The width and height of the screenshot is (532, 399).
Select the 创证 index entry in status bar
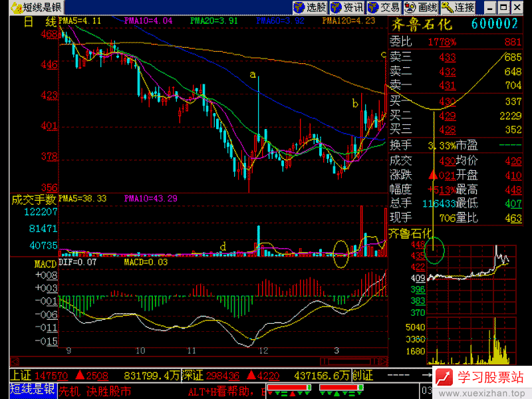tap(362, 375)
